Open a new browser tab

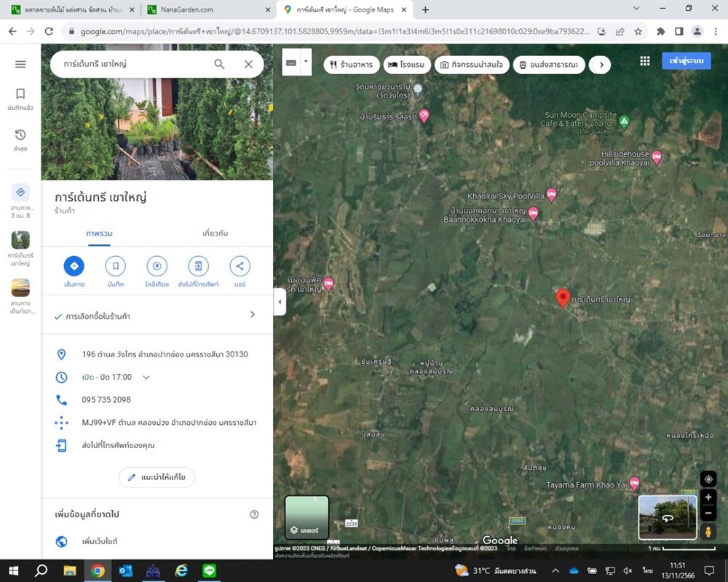[425, 9]
